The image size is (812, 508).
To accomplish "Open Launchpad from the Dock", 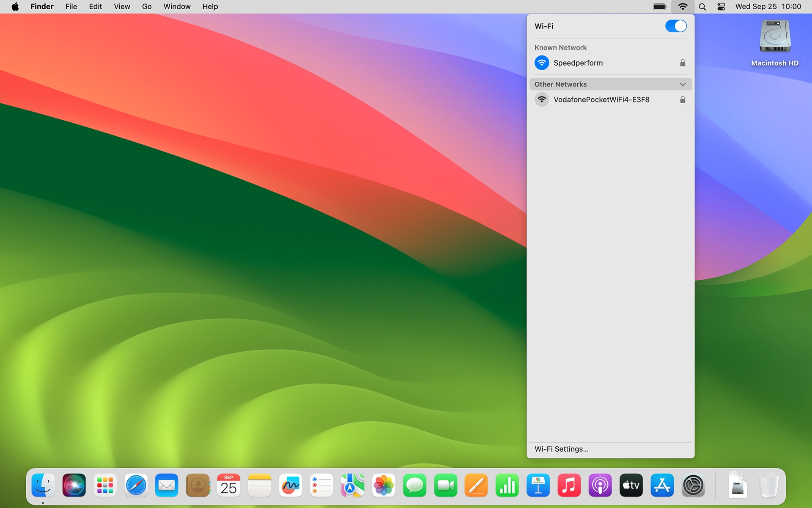I will tap(105, 485).
